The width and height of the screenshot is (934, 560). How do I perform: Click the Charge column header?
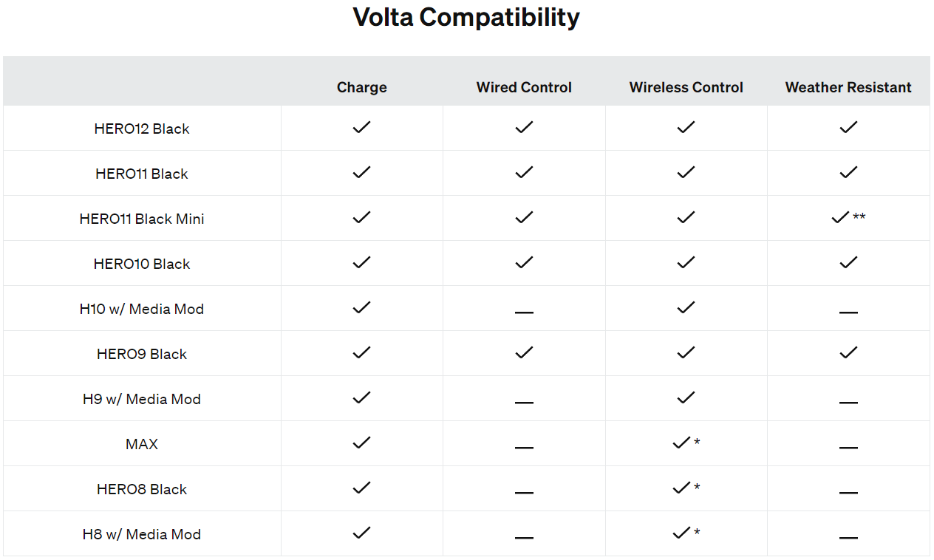point(361,87)
